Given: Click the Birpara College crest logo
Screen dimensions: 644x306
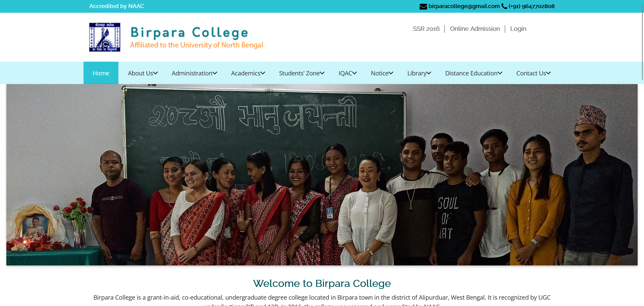Looking at the screenshot, I should (105, 37).
